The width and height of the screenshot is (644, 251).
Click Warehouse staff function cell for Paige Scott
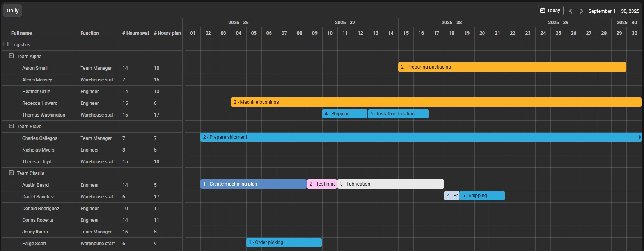tap(98, 243)
